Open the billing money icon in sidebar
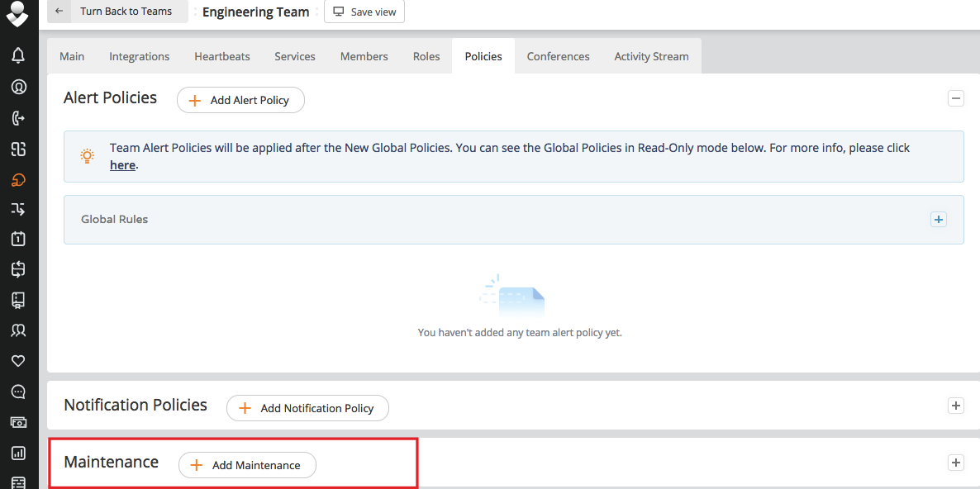Image resolution: width=980 pixels, height=489 pixels. [18, 422]
